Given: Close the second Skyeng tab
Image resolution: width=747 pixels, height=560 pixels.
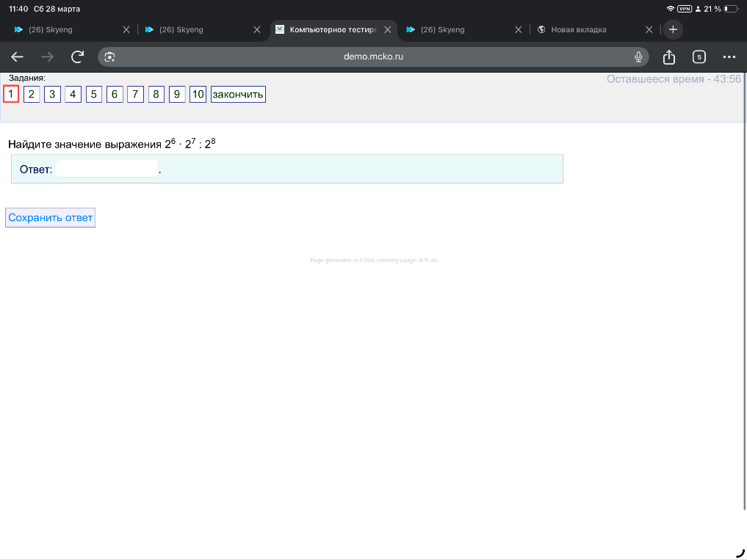Looking at the screenshot, I should [257, 29].
